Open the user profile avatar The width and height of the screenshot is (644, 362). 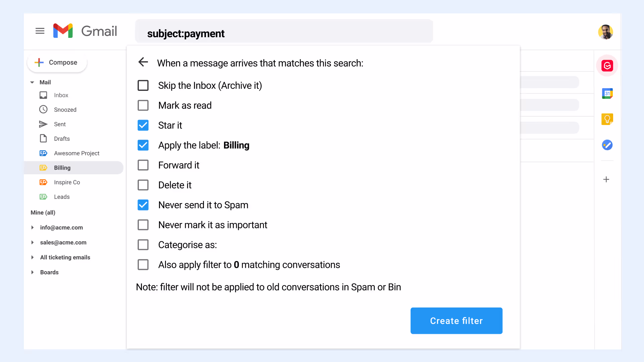[605, 32]
